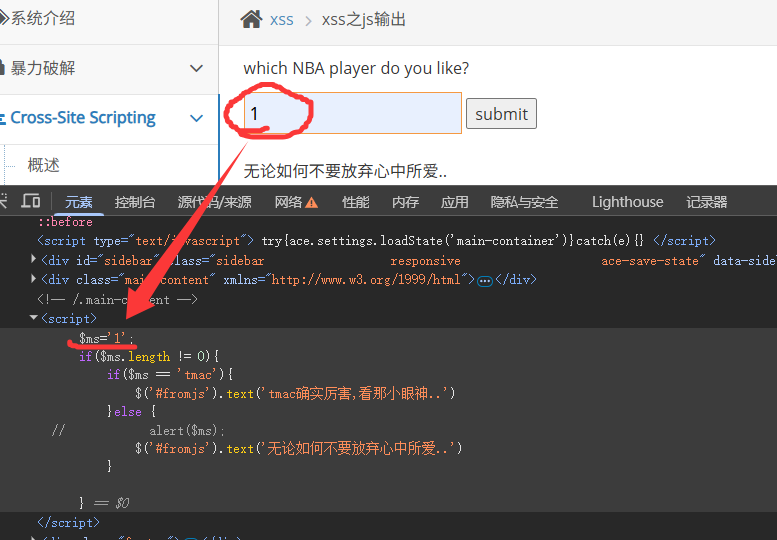Expand the div id sidebar node
This screenshot has height=540, width=777.
coord(33,259)
